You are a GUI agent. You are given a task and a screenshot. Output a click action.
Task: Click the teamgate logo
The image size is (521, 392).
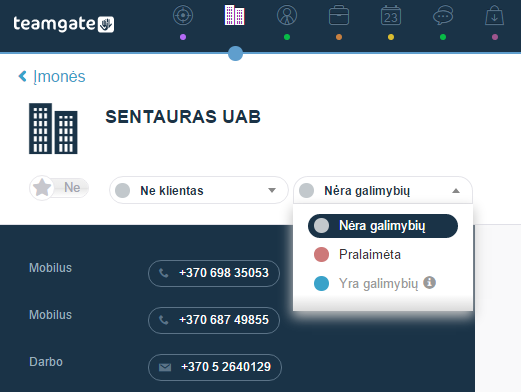point(64,24)
